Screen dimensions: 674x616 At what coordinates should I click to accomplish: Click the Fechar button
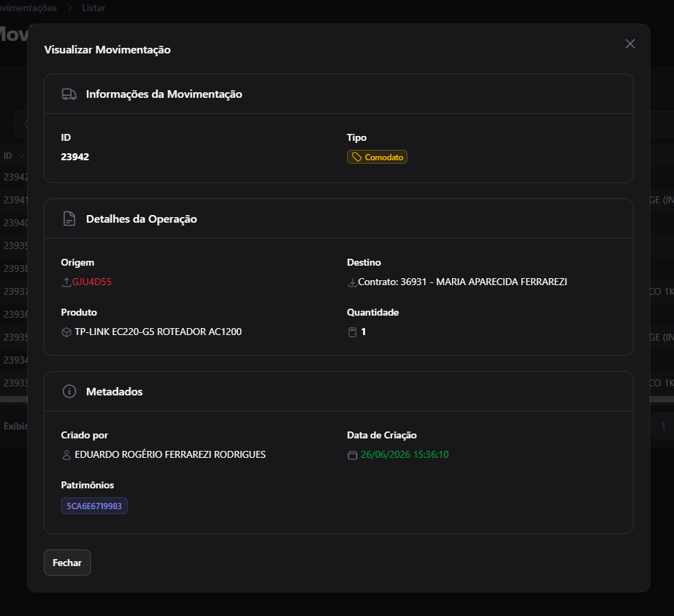[x=67, y=563]
